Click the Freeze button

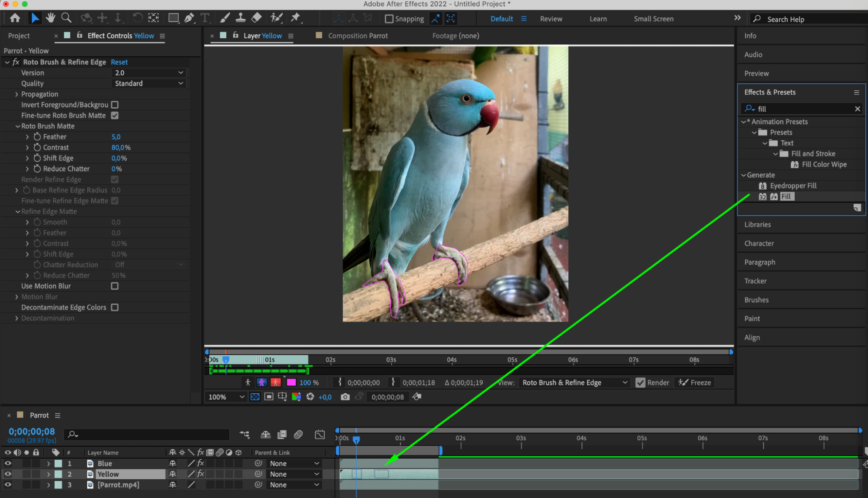(x=695, y=383)
